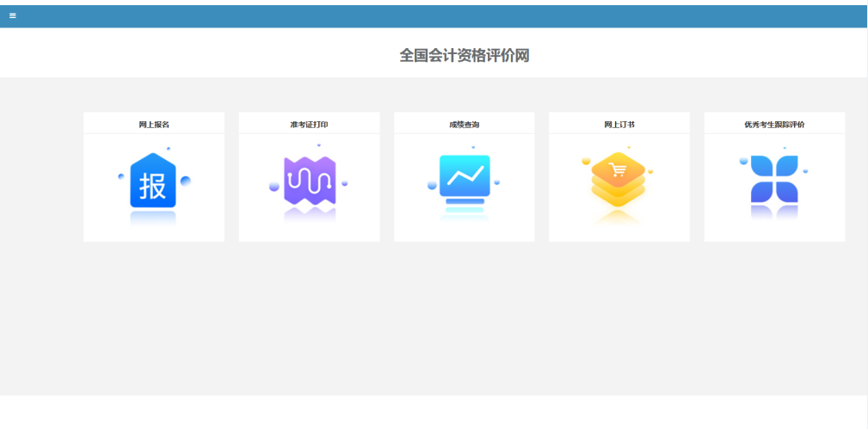Select the blue four-petal icon

click(x=774, y=180)
